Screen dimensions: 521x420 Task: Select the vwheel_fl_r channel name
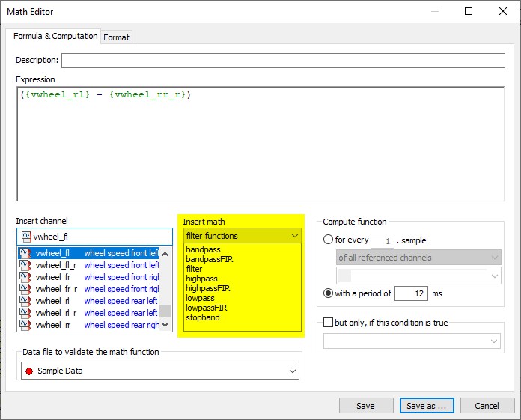pos(56,265)
